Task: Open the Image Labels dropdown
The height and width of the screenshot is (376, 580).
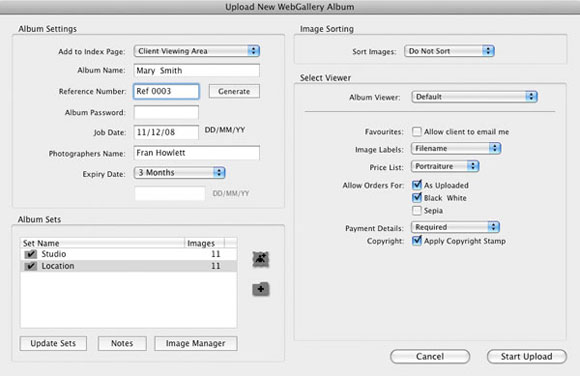Action: coord(456,148)
